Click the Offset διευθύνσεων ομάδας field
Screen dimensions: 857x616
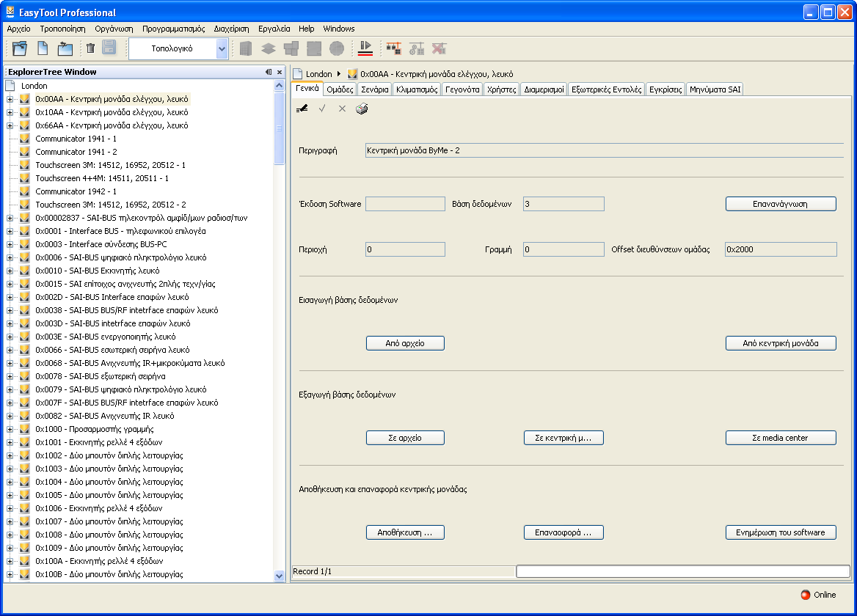point(781,249)
